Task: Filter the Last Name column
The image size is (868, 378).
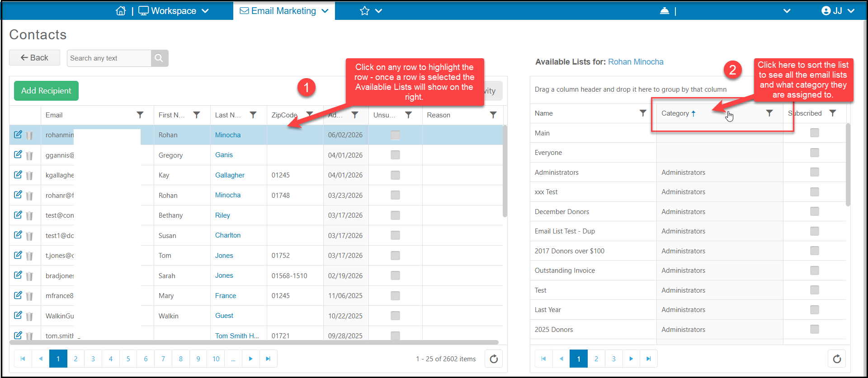Action: tap(253, 115)
